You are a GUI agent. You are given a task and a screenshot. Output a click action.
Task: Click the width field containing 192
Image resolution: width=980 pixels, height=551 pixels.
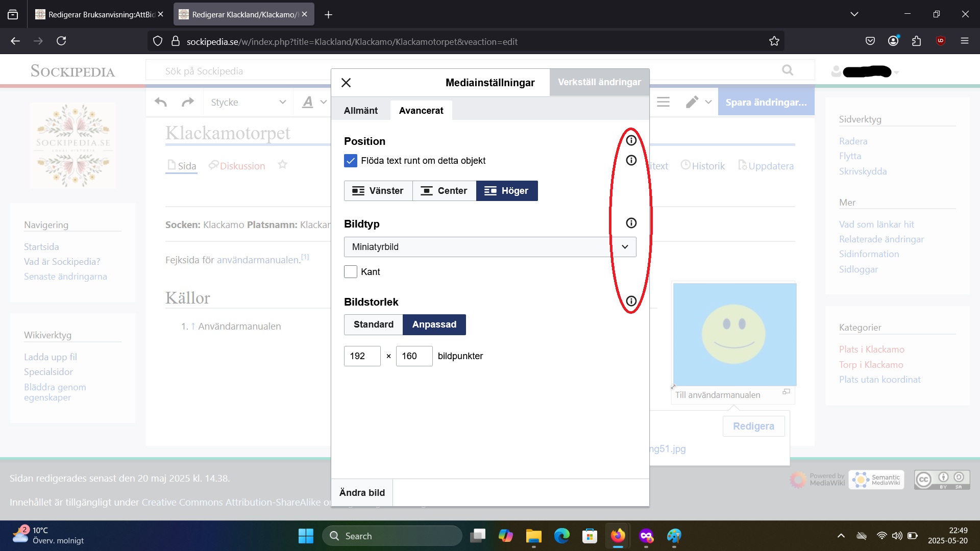(x=362, y=356)
